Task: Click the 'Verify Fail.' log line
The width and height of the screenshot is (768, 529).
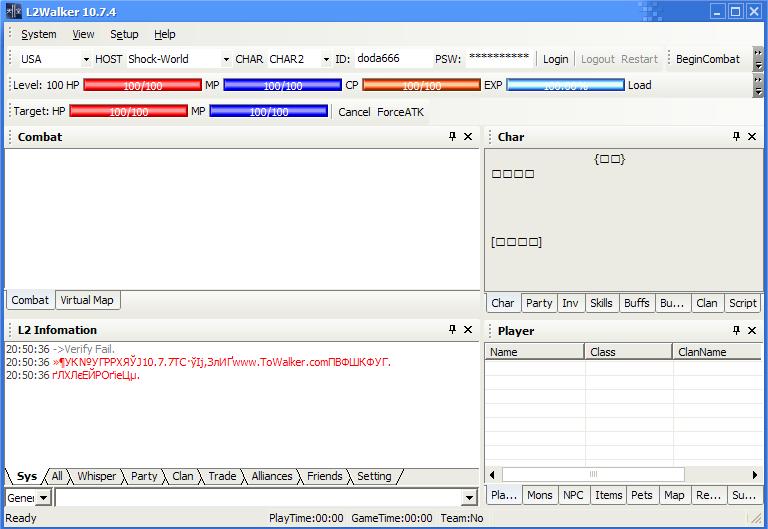Action: (61, 349)
